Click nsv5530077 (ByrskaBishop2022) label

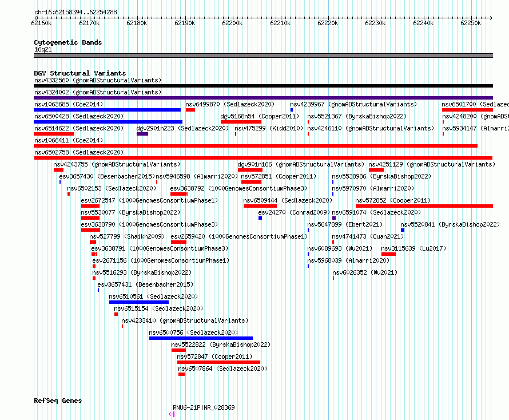tap(130, 212)
